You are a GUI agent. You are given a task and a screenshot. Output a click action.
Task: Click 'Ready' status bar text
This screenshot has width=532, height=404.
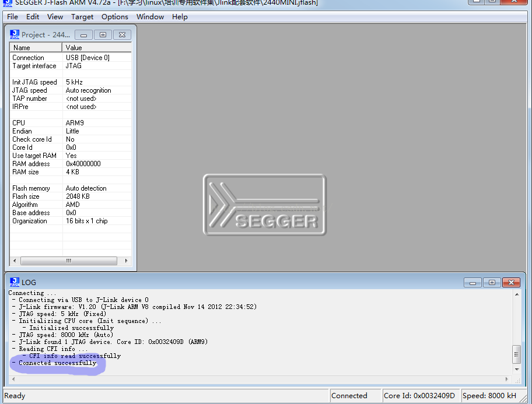15,395
